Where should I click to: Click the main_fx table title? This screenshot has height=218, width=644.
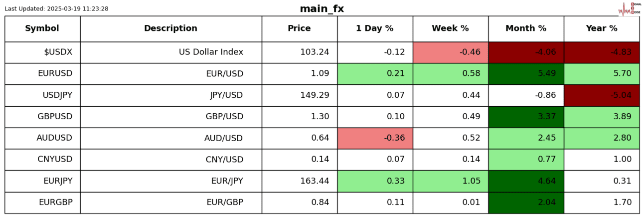click(x=322, y=9)
